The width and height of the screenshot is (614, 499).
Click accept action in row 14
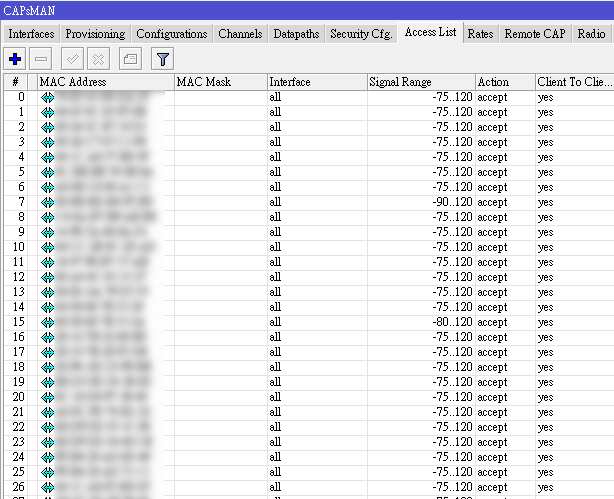pyautogui.click(x=492, y=307)
